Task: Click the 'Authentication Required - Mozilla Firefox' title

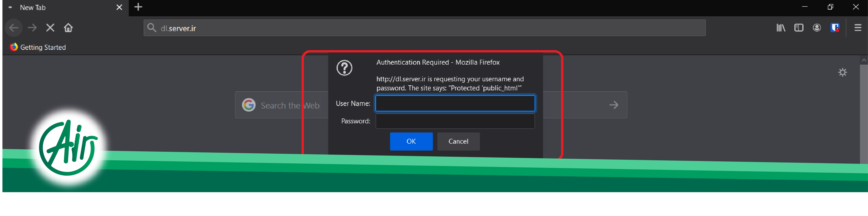Action: [x=438, y=62]
